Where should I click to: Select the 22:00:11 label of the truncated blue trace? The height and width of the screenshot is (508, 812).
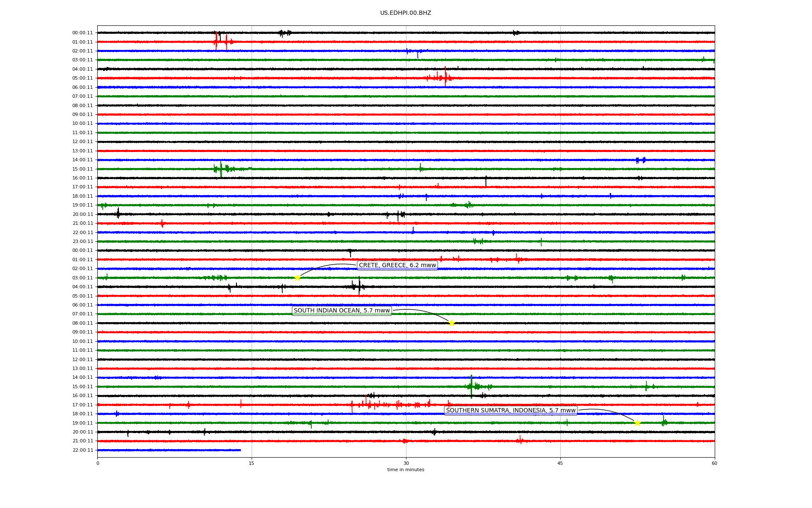click(x=82, y=450)
